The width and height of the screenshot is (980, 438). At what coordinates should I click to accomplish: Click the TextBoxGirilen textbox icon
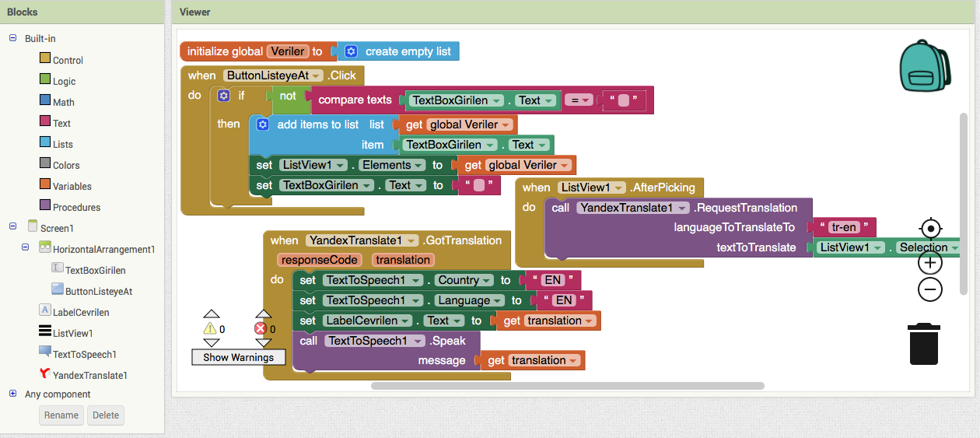[58, 268]
